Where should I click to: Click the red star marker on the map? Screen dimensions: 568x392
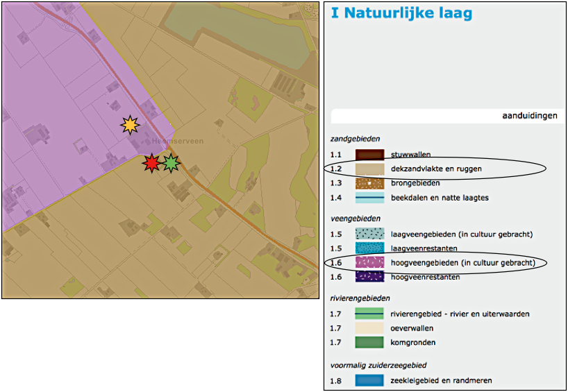151,163
